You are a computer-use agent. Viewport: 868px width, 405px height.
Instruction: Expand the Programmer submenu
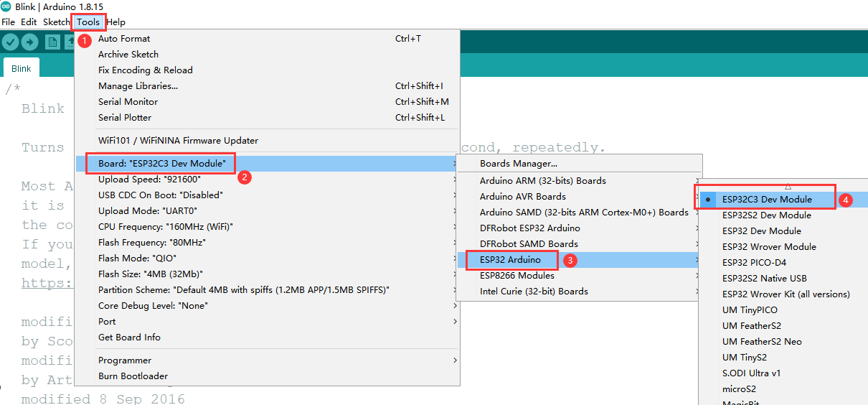point(266,360)
